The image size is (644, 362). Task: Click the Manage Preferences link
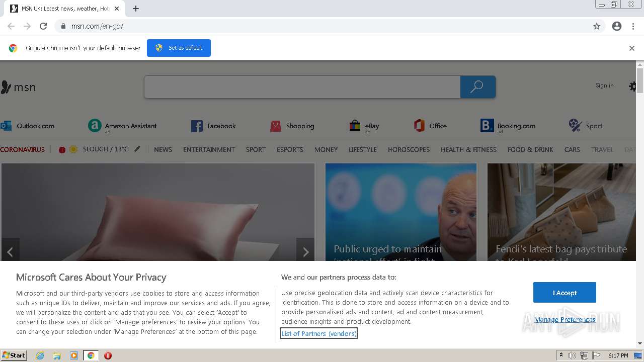click(x=565, y=320)
